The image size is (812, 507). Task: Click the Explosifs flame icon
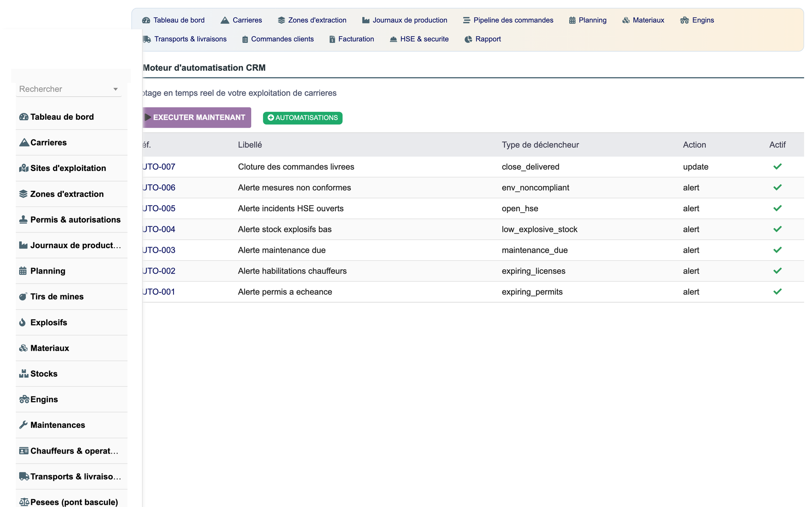tap(23, 322)
